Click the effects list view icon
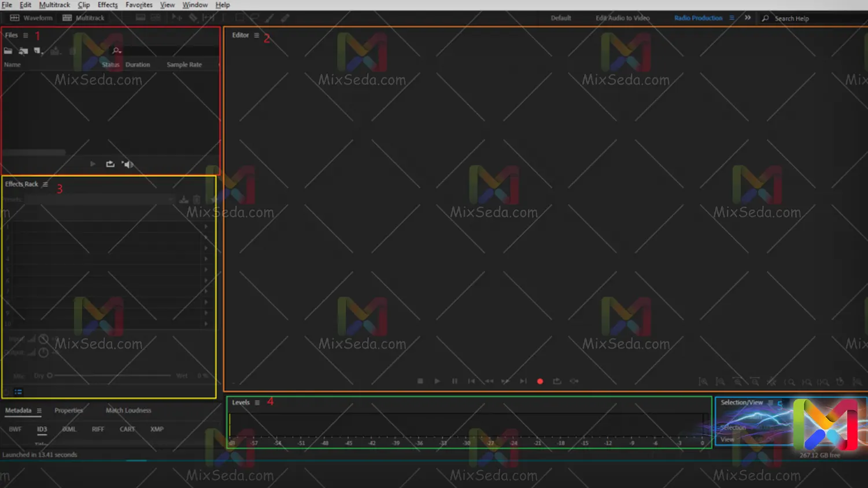The image size is (868, 488). [x=19, y=392]
